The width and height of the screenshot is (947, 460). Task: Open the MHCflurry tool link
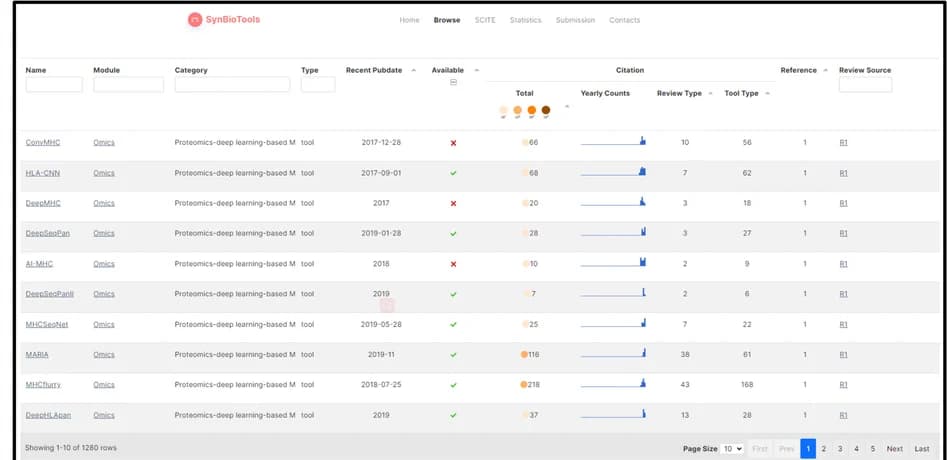pyautogui.click(x=43, y=385)
